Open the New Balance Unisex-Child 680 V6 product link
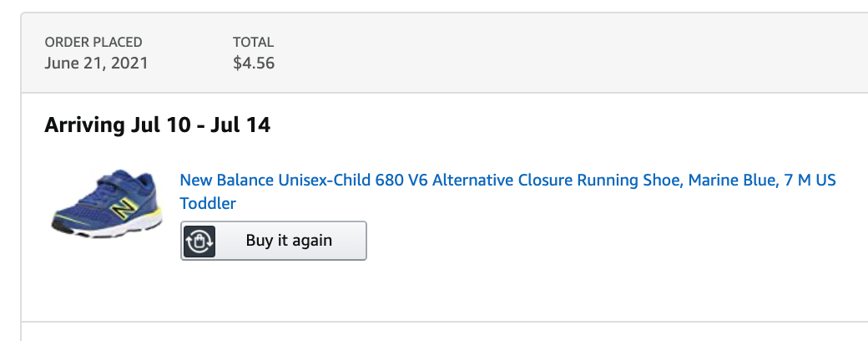 [507, 192]
